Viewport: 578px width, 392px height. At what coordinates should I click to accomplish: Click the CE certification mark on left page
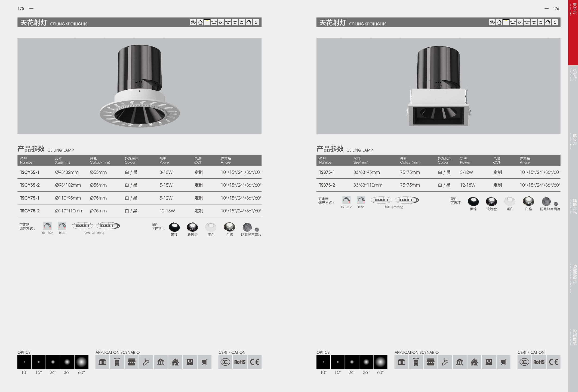pyautogui.click(x=254, y=362)
